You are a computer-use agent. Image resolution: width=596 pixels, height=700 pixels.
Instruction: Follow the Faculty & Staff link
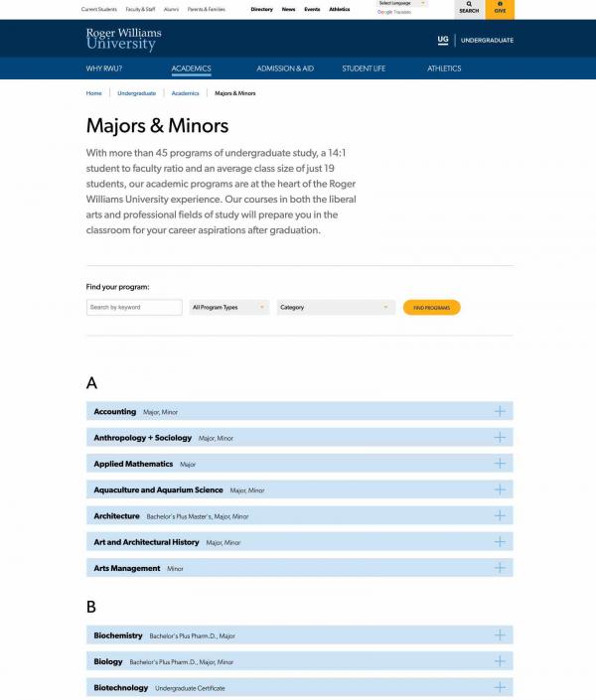click(140, 9)
